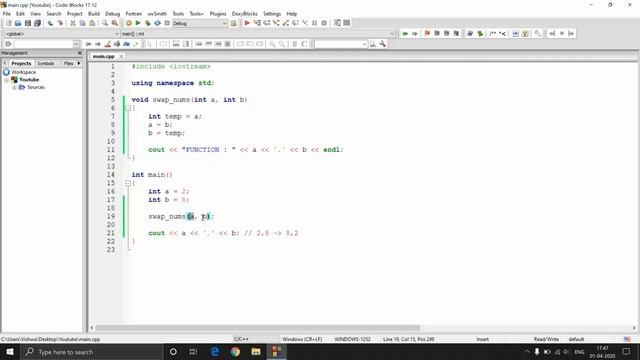The height and width of the screenshot is (360, 640).
Task: Click the New file toolbar icon
Action: click(8, 23)
